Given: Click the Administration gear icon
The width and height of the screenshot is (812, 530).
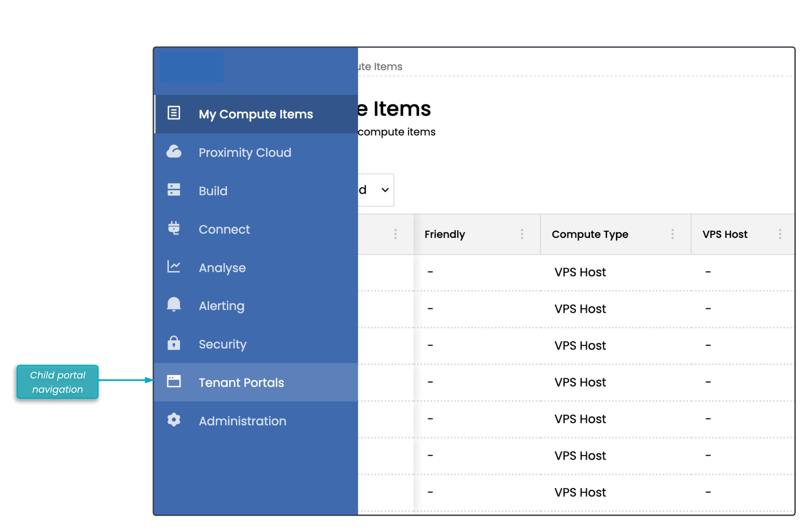Looking at the screenshot, I should pyautogui.click(x=174, y=420).
